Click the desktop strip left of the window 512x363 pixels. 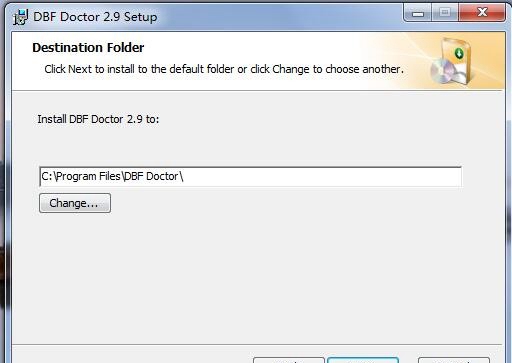point(2,233)
